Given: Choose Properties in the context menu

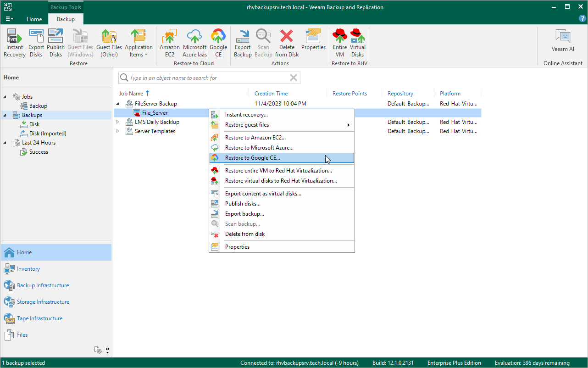Looking at the screenshot, I should pos(282,247).
